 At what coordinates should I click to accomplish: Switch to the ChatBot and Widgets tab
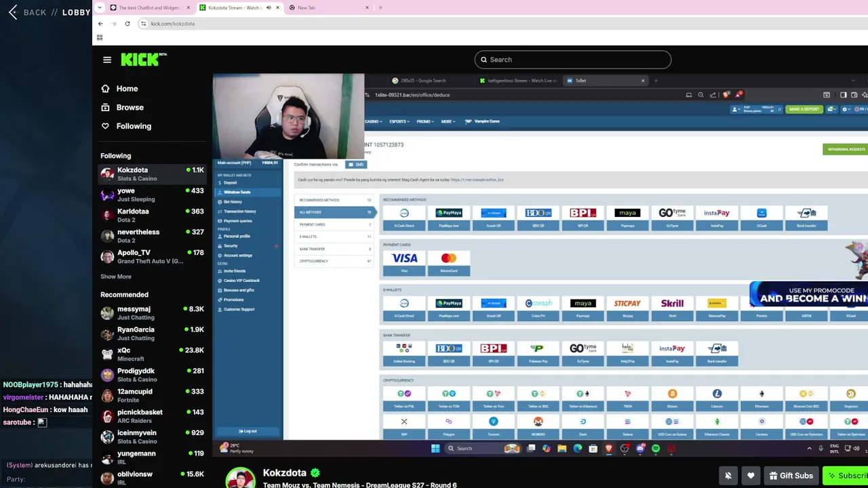[149, 7]
